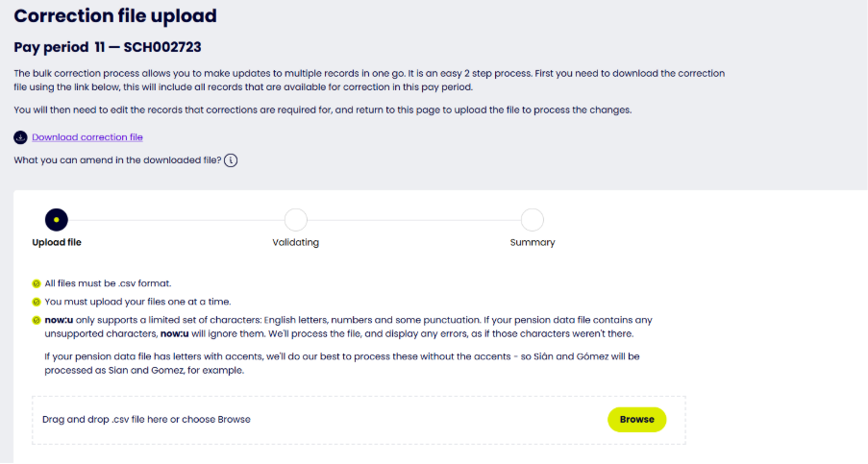Click the Pay period 11 — SCH002723 heading

(108, 47)
